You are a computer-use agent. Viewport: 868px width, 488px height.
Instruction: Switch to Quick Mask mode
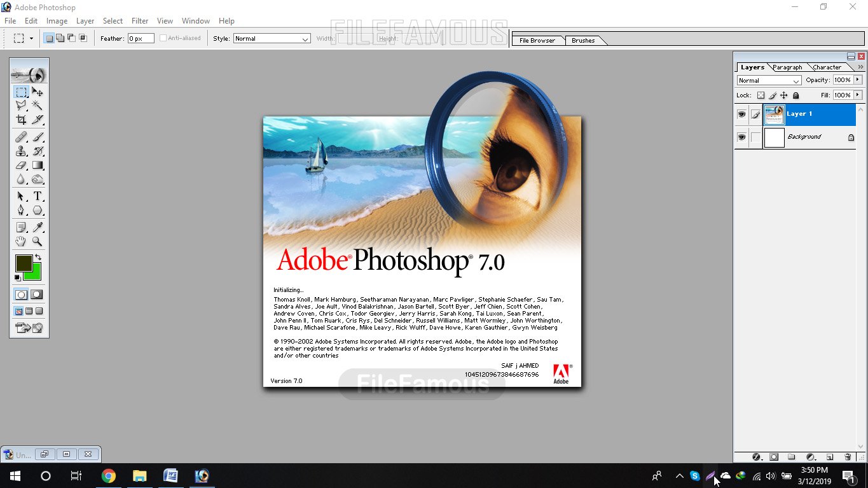tap(37, 295)
